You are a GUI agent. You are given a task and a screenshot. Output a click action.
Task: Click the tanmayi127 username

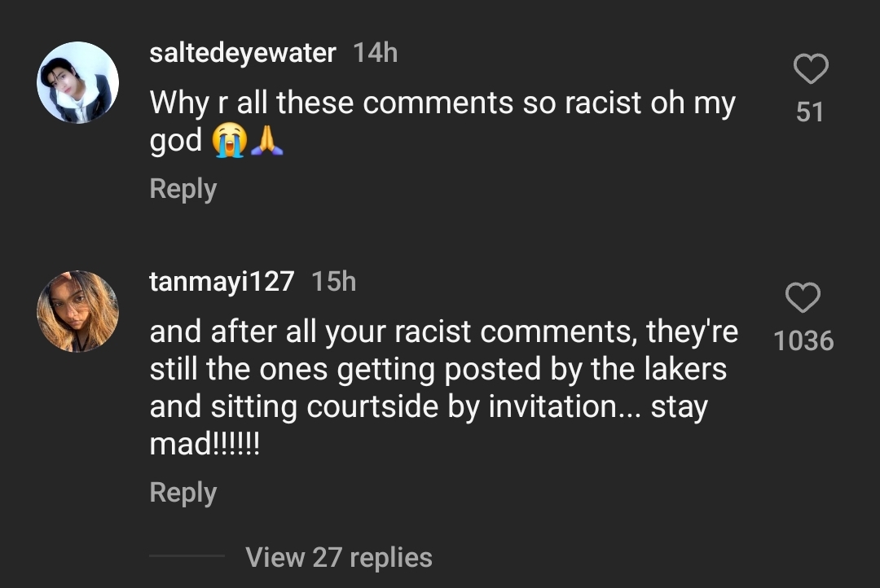[222, 282]
